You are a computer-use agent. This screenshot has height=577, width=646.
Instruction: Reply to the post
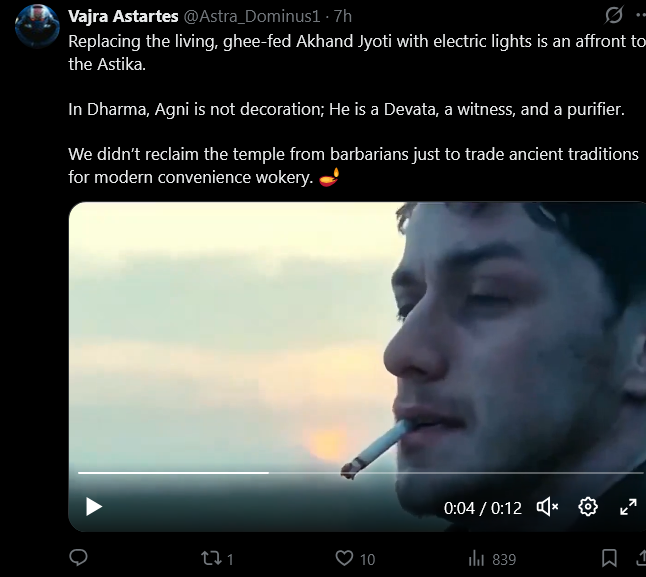pyautogui.click(x=79, y=558)
